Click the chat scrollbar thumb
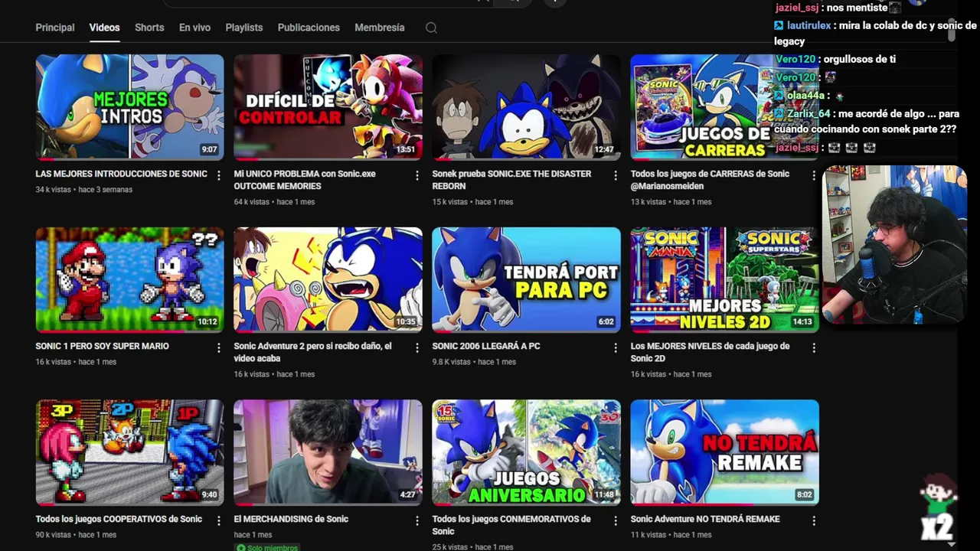Screen dimensions: 980x551 [x=952, y=31]
